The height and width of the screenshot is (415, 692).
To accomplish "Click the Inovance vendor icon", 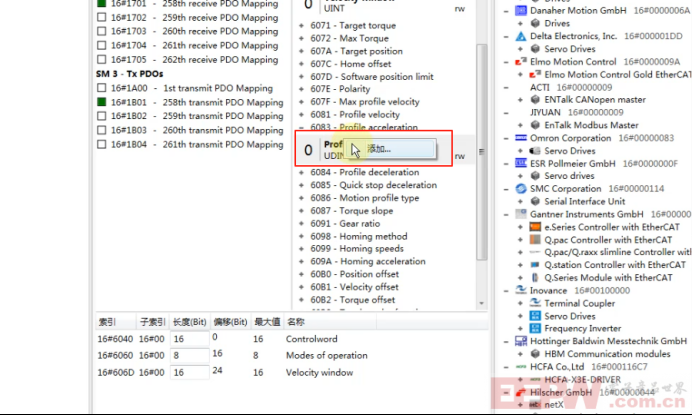I will click(521, 290).
